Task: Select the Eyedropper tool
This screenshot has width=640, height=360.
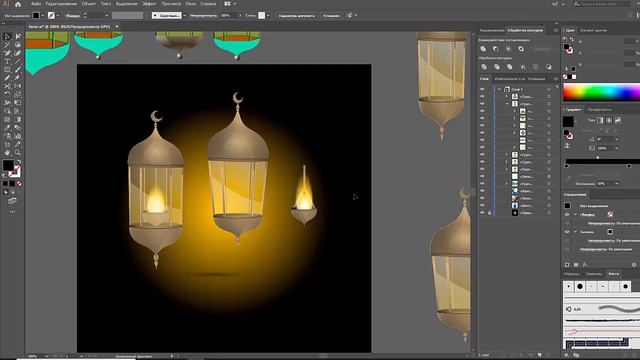Action: [7, 128]
